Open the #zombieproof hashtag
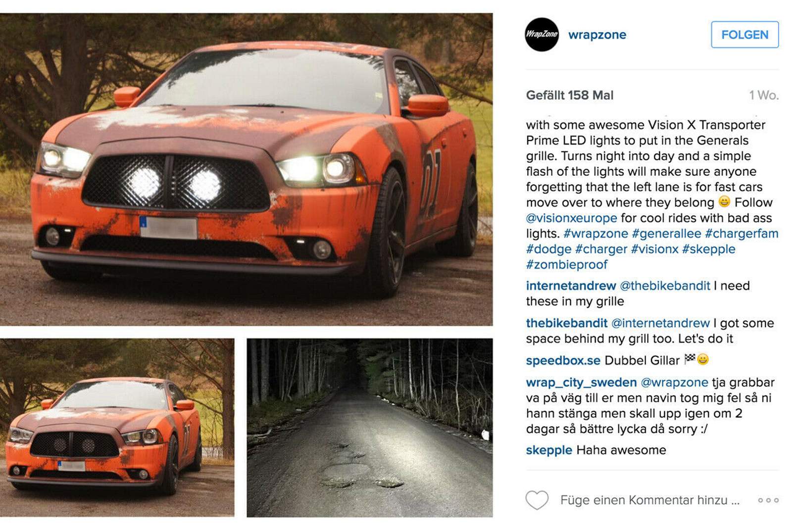 pos(567,264)
